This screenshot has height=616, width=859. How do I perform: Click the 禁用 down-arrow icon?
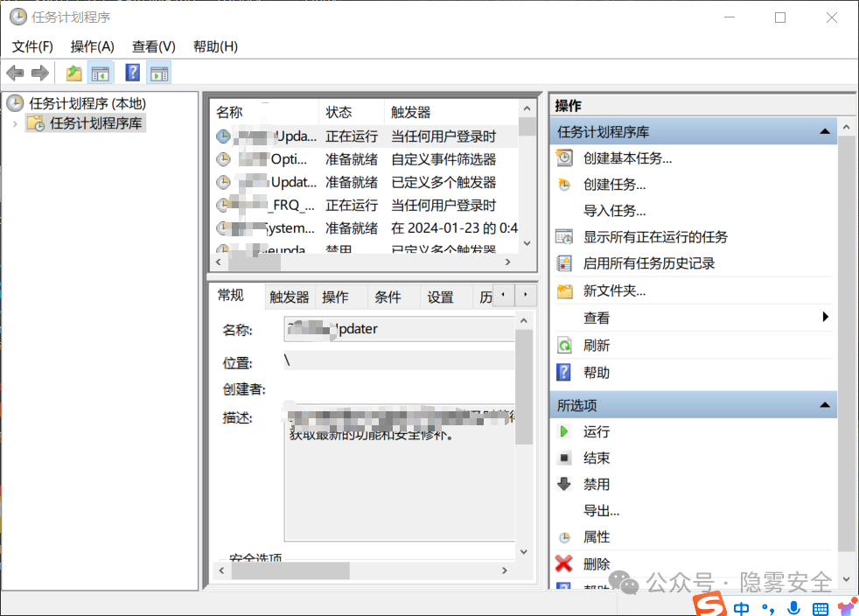point(563,484)
